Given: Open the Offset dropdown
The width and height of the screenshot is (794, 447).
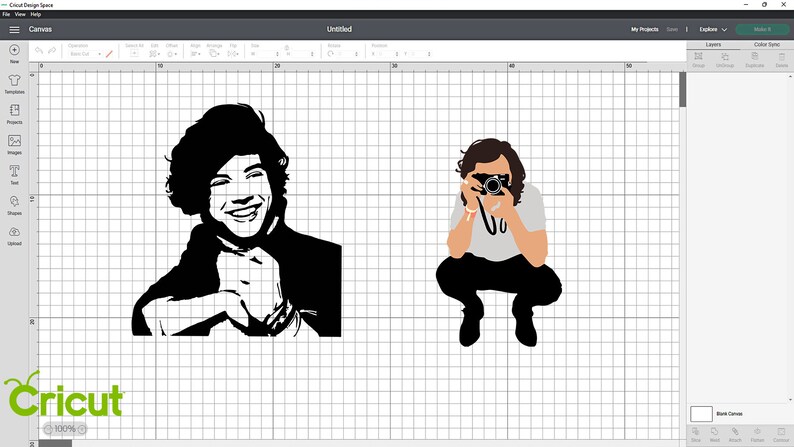Looking at the screenshot, I should 172,53.
